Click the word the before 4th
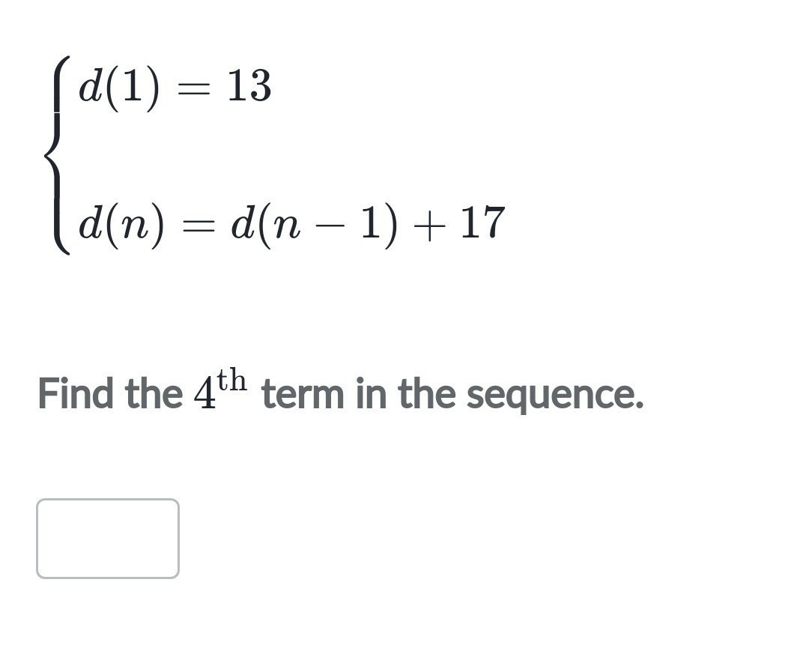Screen dimensions: 809x672 tap(154, 393)
